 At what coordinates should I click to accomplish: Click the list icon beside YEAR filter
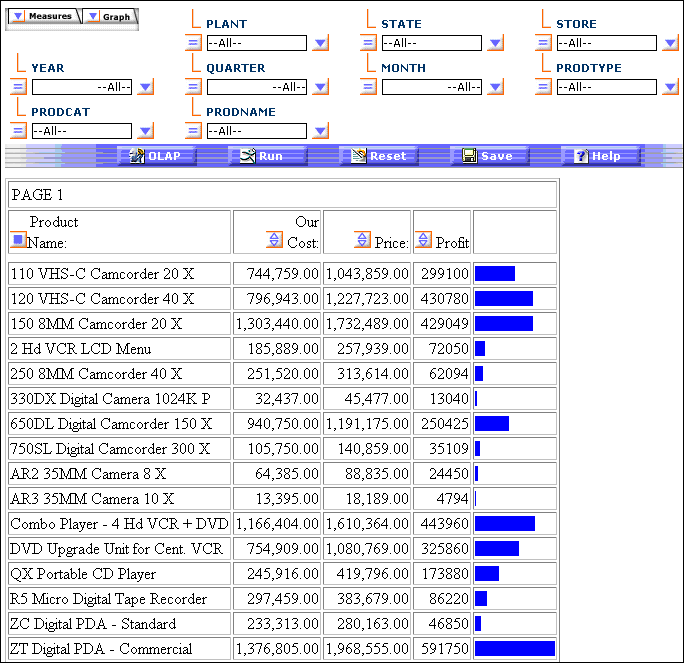18,87
